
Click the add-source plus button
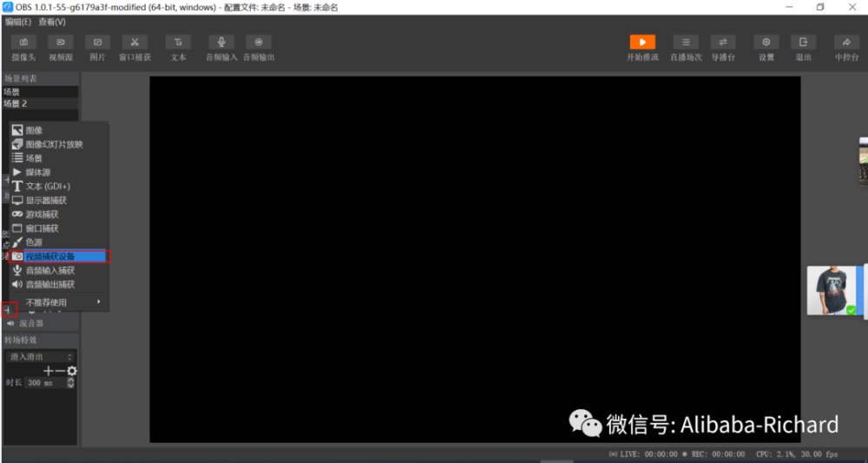coord(7,310)
